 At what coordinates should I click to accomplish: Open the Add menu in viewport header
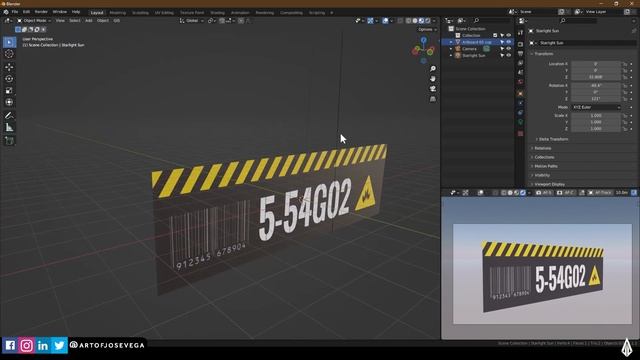tap(89, 20)
